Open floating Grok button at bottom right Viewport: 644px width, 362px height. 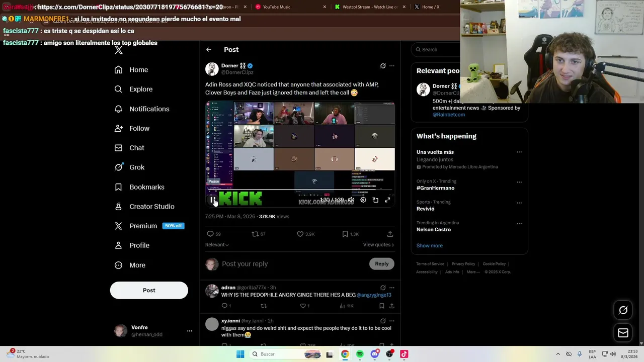coord(623,310)
